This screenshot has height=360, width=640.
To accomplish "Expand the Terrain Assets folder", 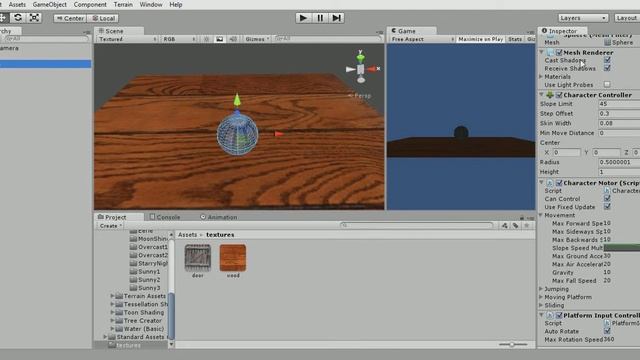I will (x=112, y=296).
